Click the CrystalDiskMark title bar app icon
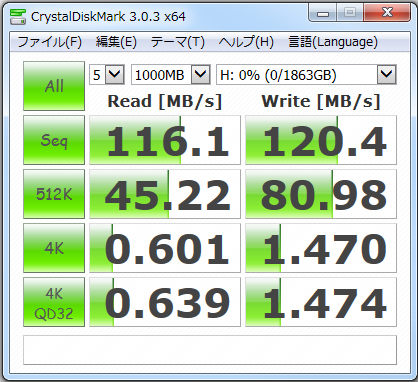Screen dimensions: 418x382 click(18, 17)
